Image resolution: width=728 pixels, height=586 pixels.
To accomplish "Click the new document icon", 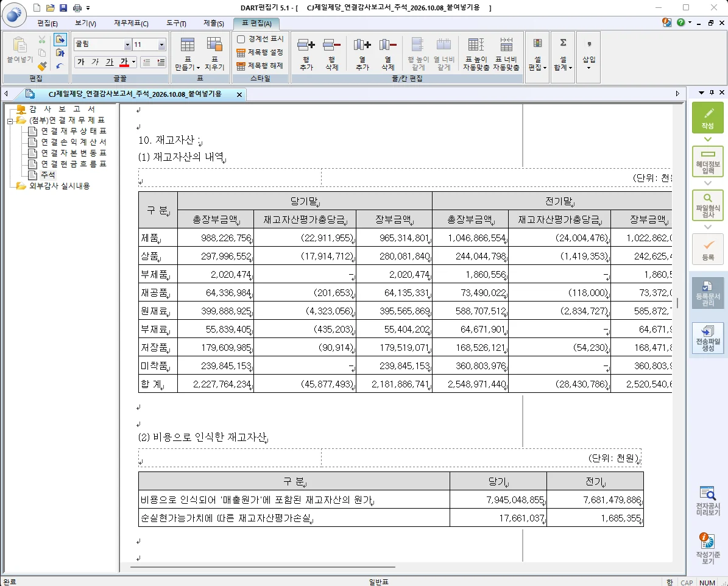I will (37, 7).
